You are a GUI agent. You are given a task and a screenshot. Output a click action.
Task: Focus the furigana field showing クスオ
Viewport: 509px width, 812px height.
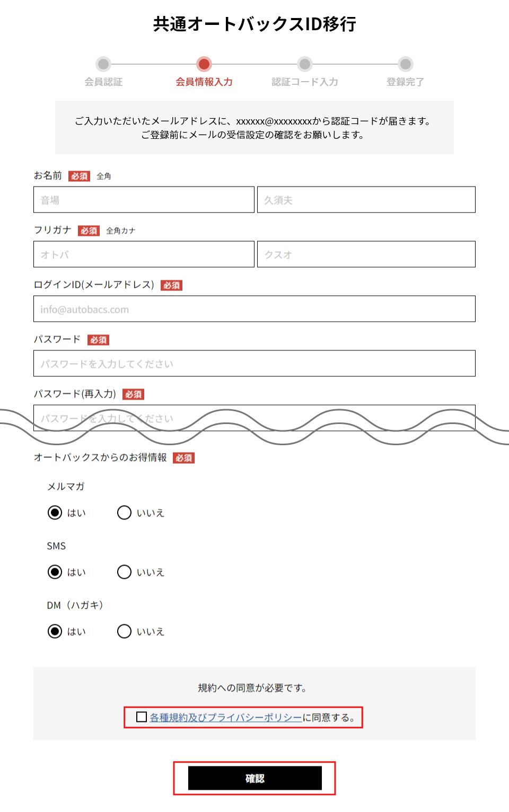[x=366, y=254]
